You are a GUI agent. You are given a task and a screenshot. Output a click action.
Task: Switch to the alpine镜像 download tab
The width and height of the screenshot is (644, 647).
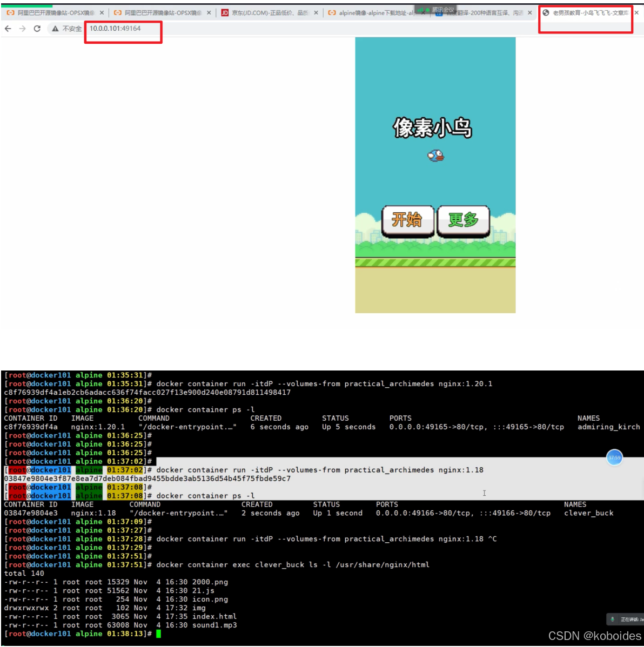(x=376, y=13)
